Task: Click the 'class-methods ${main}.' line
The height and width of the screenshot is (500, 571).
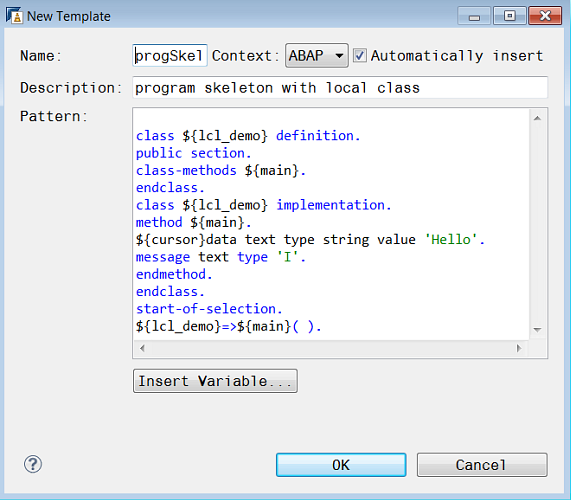Action: [221, 170]
